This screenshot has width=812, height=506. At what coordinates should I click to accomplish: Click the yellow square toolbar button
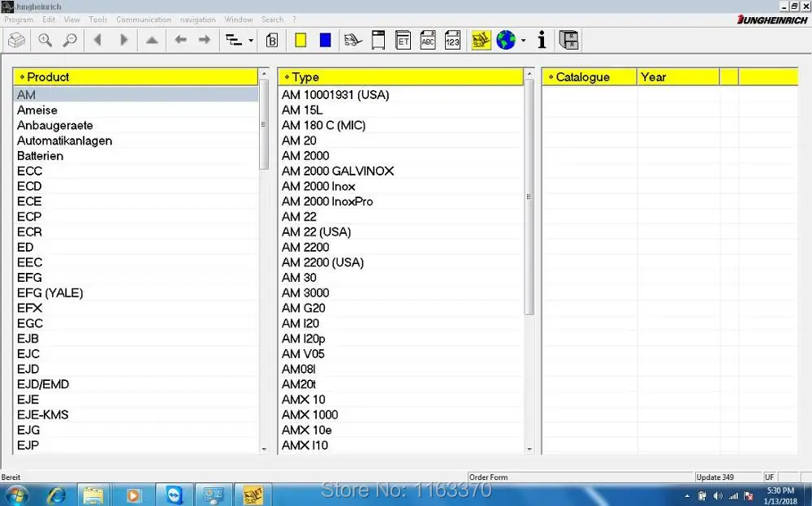[300, 40]
